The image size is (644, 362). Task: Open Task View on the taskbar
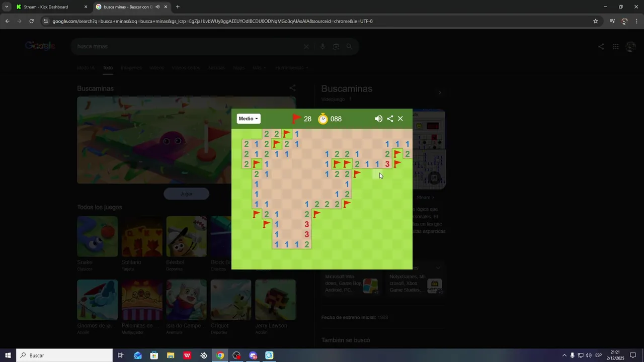(121, 355)
